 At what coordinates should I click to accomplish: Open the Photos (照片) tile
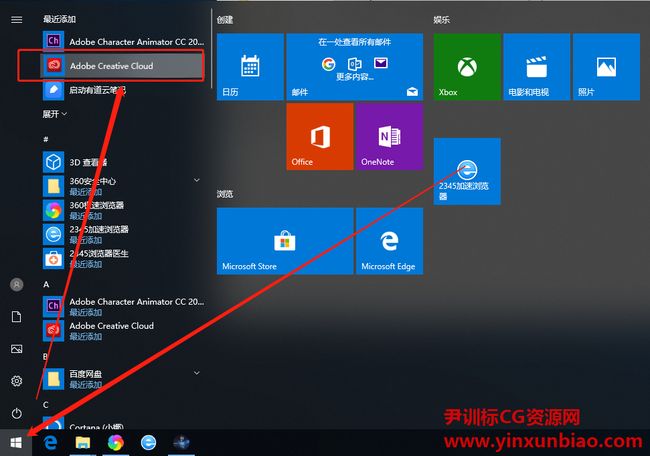coord(606,67)
